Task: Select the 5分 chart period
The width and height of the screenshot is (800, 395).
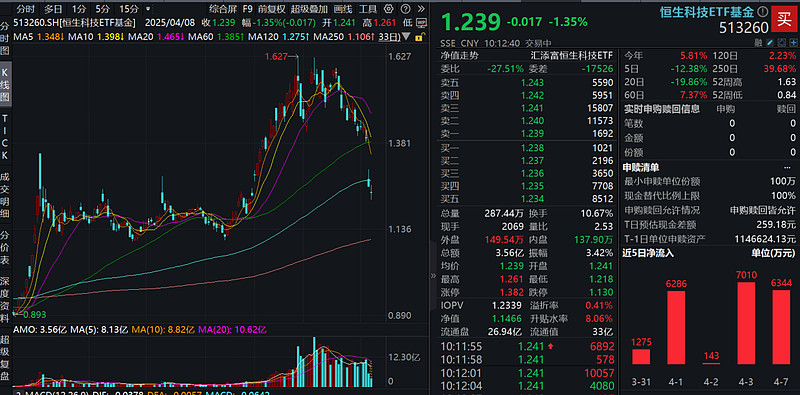Action: pos(102,9)
